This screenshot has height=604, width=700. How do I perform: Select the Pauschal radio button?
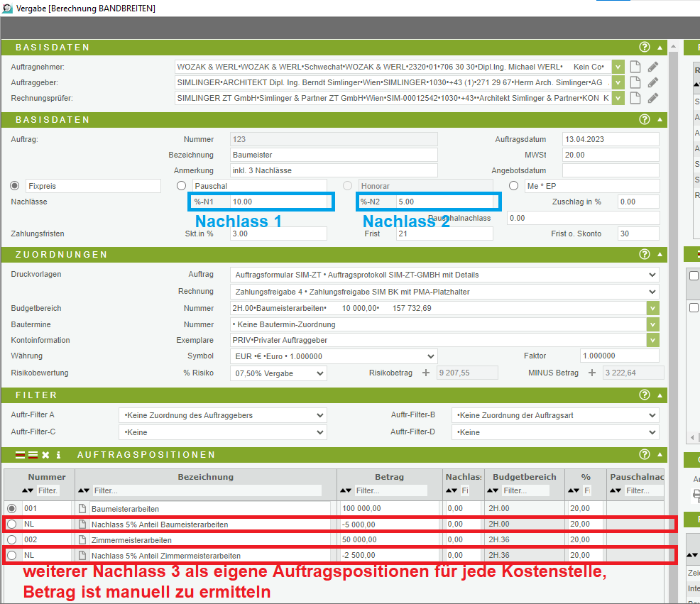[181, 186]
